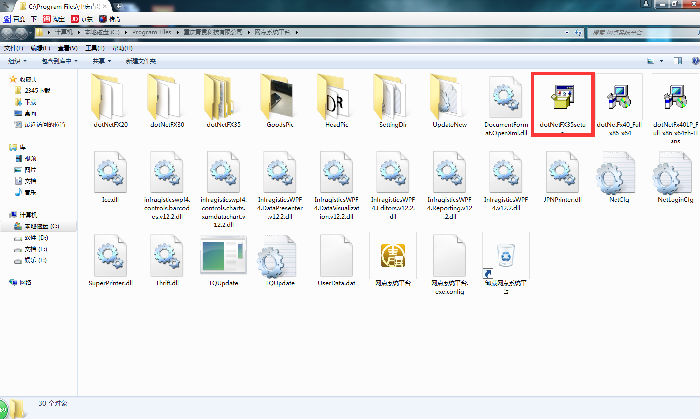Screen dimensions: 700x419
Task: Open the Tools menu in menu bar
Action: click(x=92, y=47)
